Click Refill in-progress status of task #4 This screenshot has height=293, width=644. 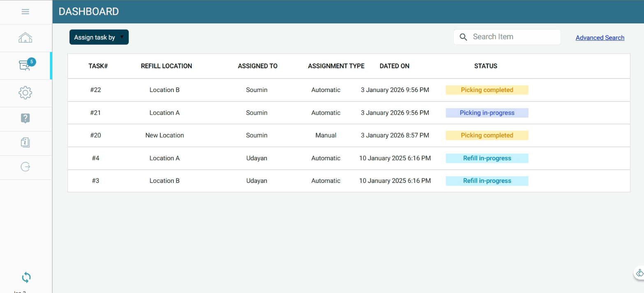tap(487, 158)
